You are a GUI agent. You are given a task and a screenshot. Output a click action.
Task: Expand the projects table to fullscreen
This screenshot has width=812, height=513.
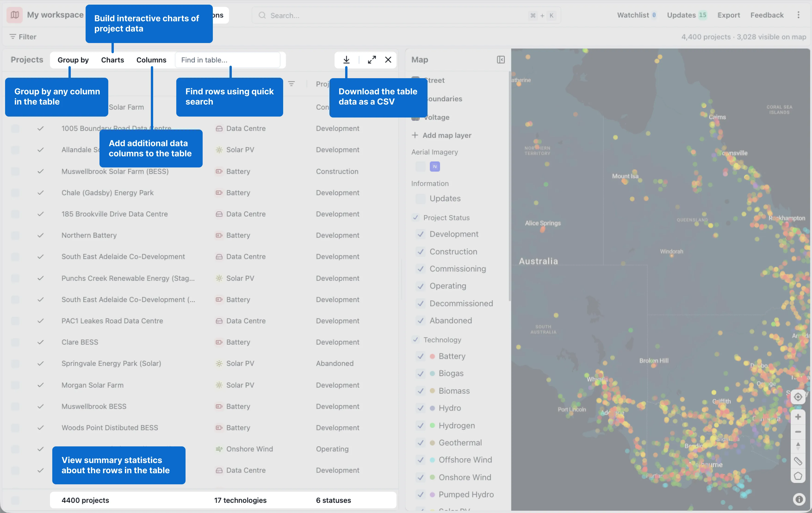click(x=372, y=60)
